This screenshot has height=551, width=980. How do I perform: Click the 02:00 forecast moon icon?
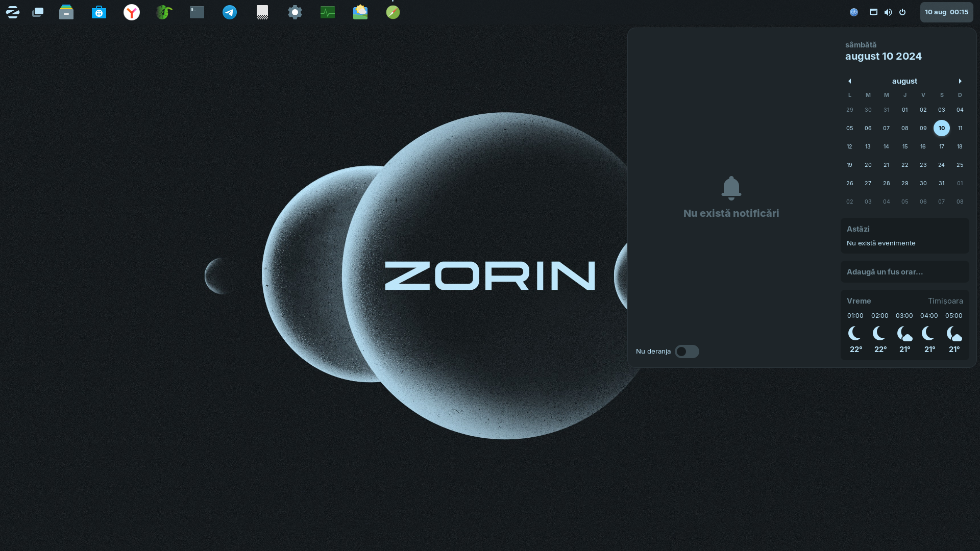pos(879,334)
